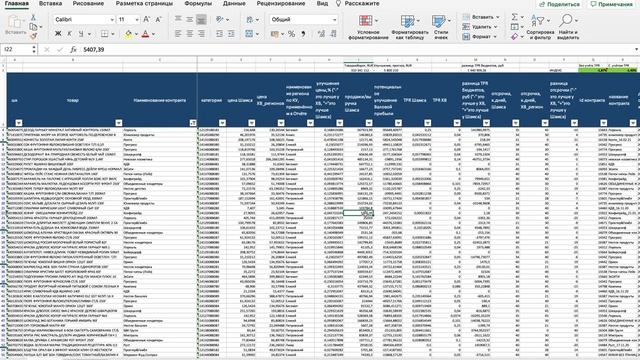Toggle bold Ж formatting
Viewport: 640px width, 360px height.
tap(58, 34)
